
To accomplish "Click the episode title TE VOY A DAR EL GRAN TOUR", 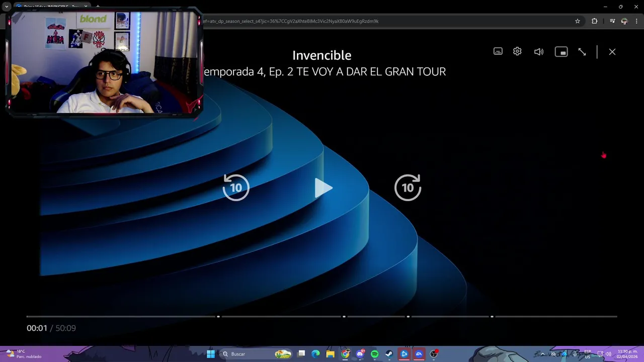I will [x=371, y=71].
